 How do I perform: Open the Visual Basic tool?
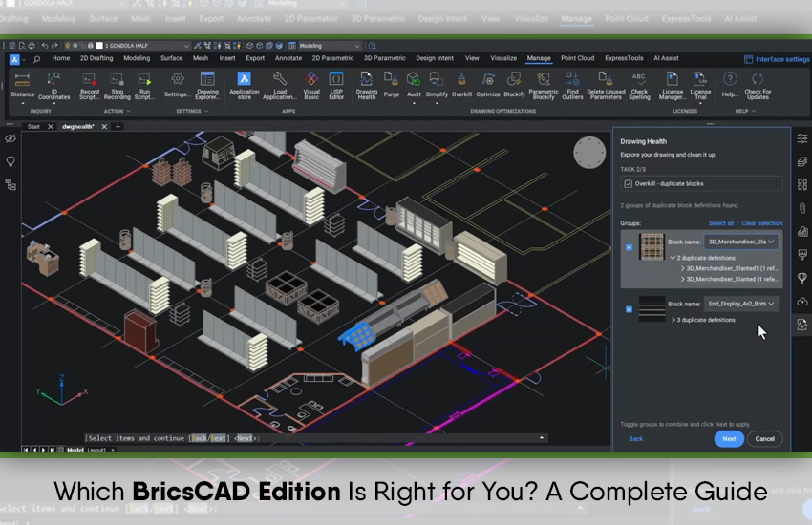coord(311,86)
